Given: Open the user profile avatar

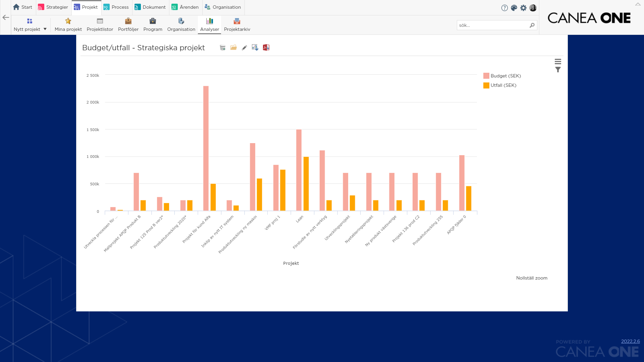Looking at the screenshot, I should [533, 8].
